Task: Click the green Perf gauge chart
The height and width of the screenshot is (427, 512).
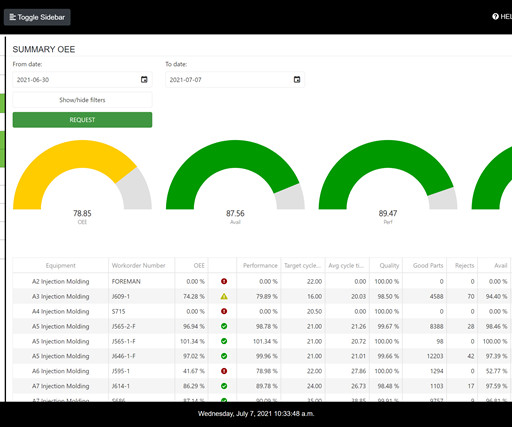Action: pyautogui.click(x=388, y=175)
